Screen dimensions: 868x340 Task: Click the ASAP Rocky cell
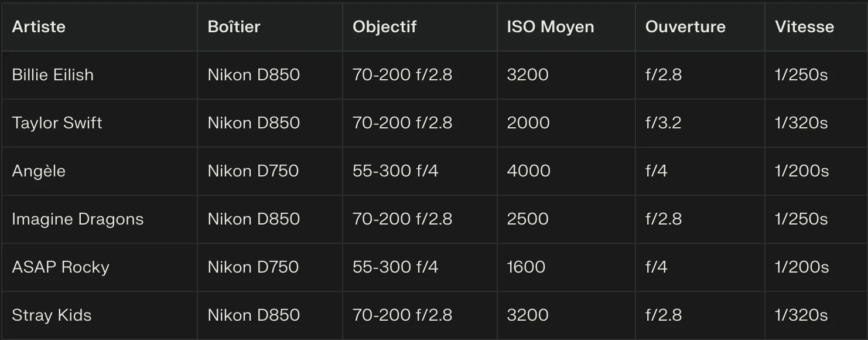tap(60, 267)
